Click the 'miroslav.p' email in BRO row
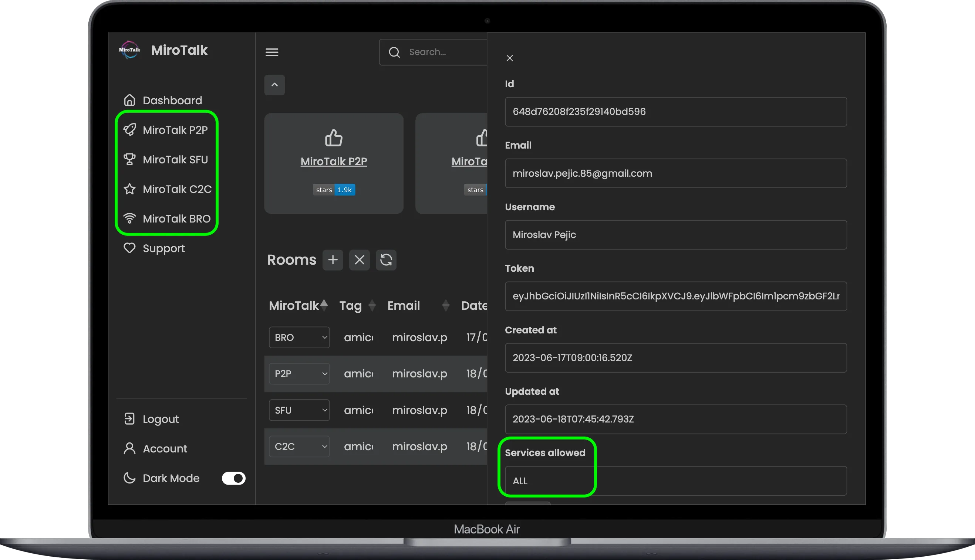This screenshot has height=560, width=975. pos(419,338)
